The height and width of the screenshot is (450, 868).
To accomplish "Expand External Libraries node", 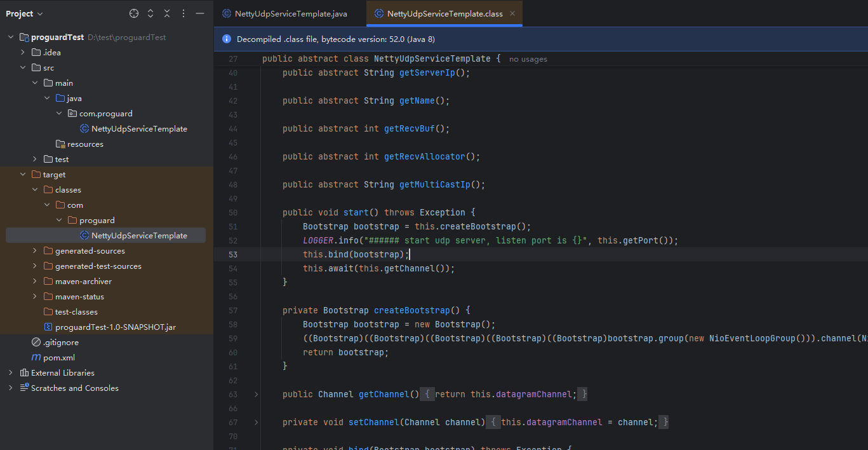I will coord(11,373).
